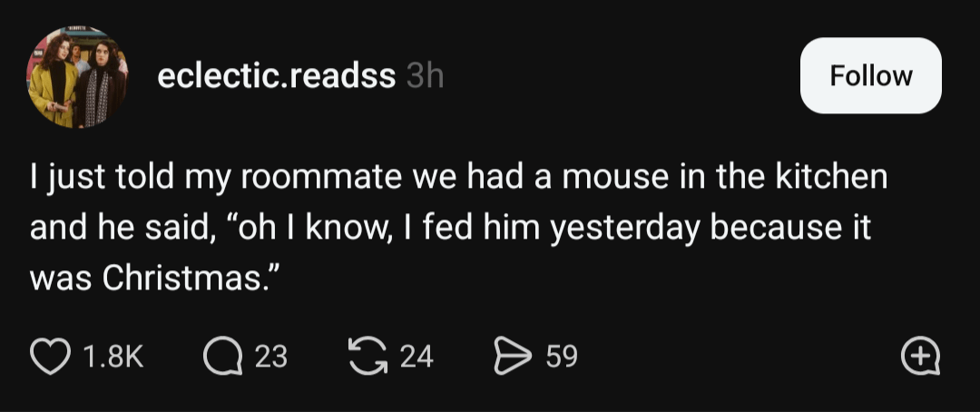The width and height of the screenshot is (980, 412).
Task: View the 23 replies count
Action: (270, 357)
